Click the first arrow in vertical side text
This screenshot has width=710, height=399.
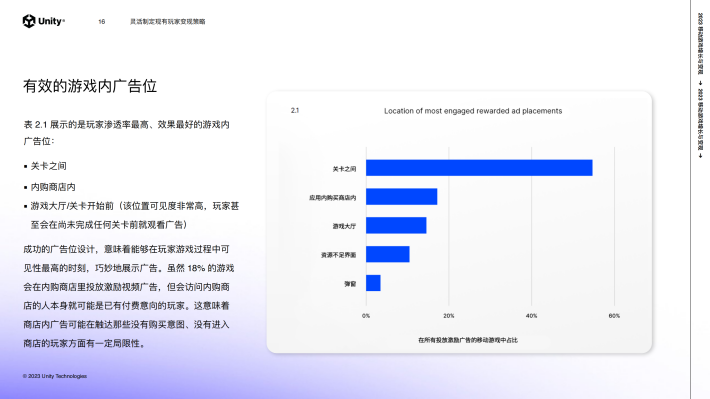(700, 83)
